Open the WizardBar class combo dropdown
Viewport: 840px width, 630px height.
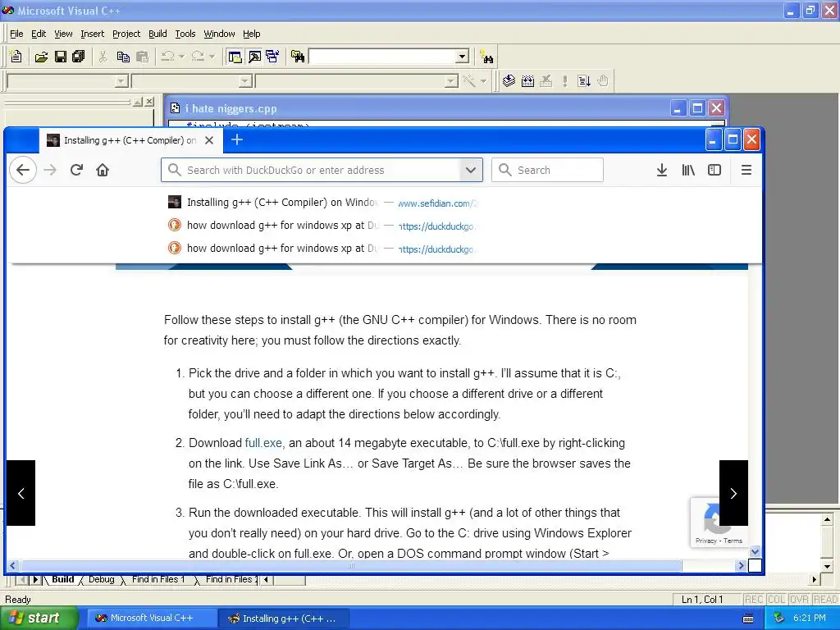click(x=121, y=81)
